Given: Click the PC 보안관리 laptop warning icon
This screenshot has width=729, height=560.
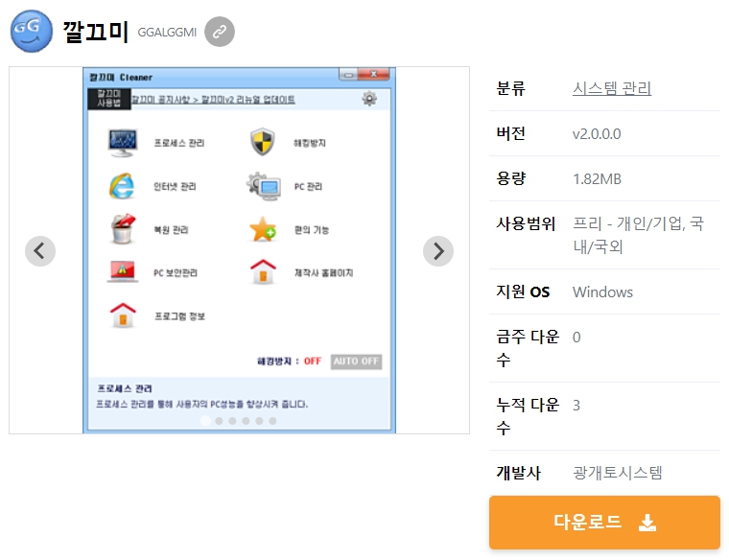Looking at the screenshot, I should point(122,272).
